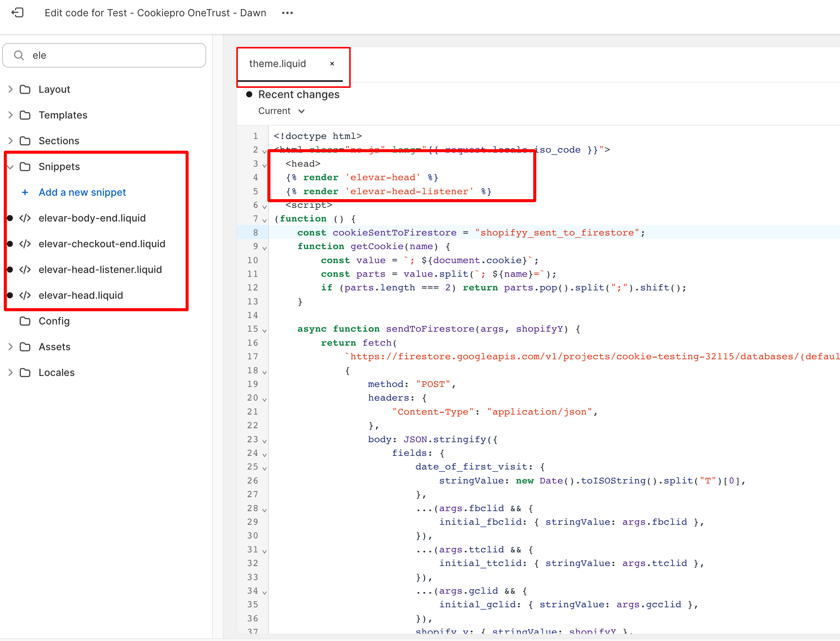The height and width of the screenshot is (641, 840).
Task: Click the plus icon for new snippet
Action: (x=25, y=192)
